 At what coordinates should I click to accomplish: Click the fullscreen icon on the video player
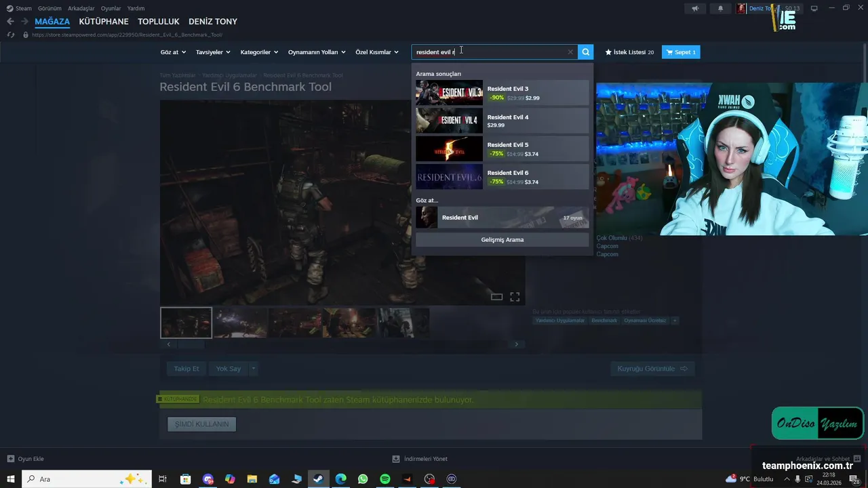[x=515, y=297]
